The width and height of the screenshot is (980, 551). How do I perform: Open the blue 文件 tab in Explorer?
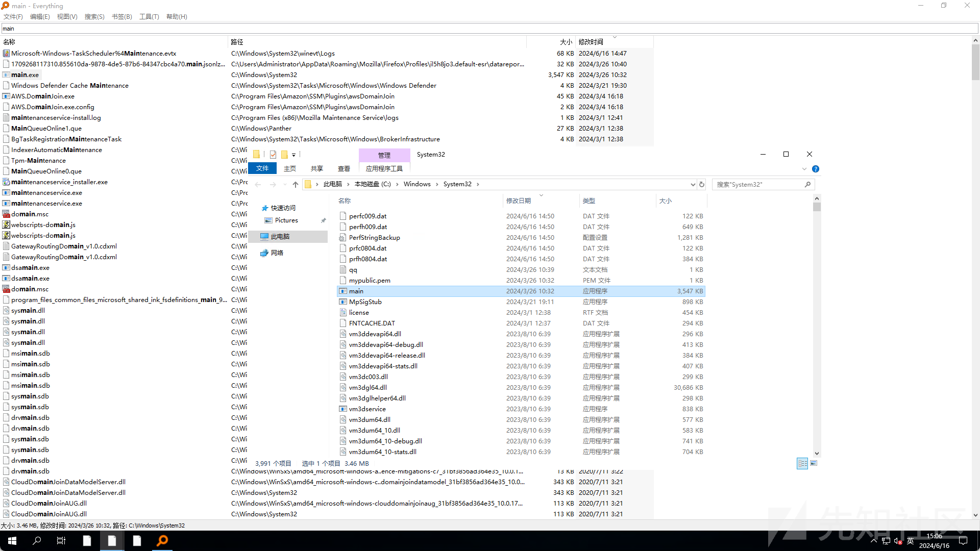point(262,168)
